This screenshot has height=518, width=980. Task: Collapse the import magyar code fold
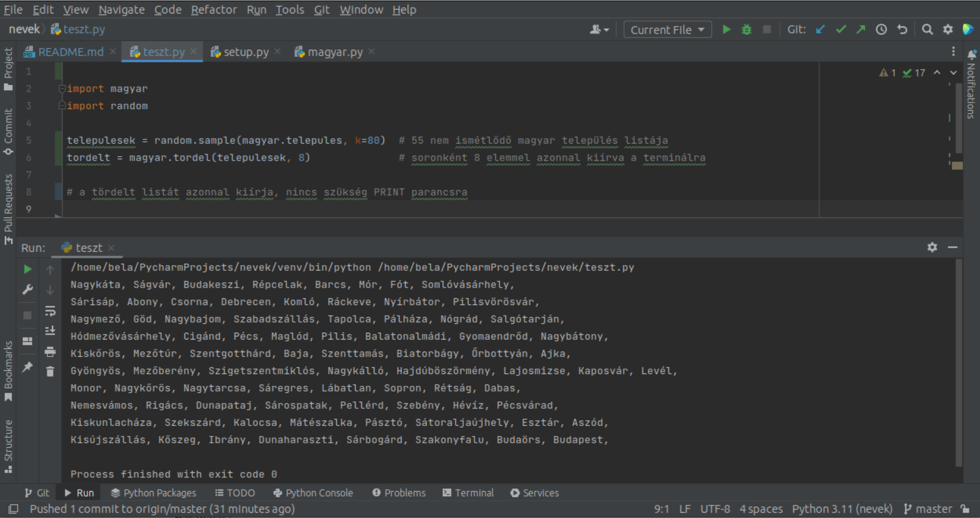62,88
